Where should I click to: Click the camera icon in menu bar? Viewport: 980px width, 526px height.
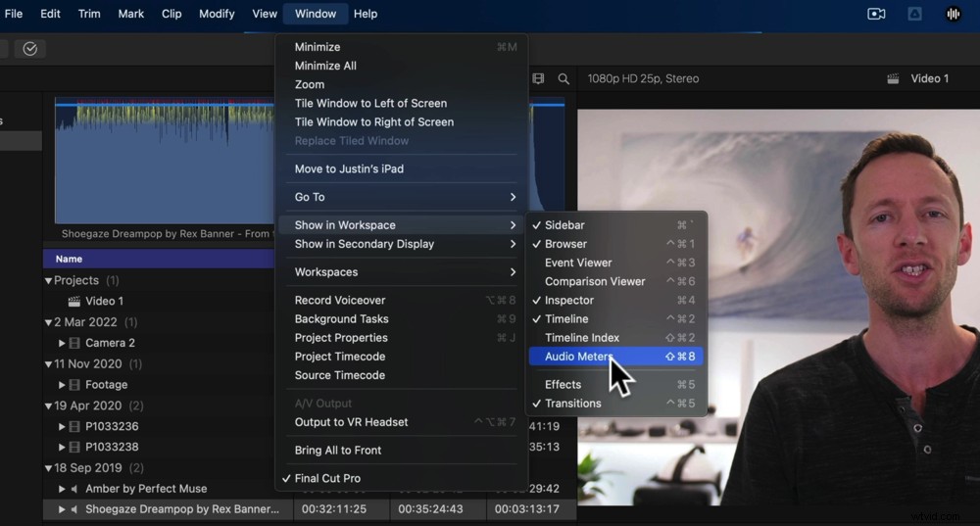pyautogui.click(x=876, y=14)
